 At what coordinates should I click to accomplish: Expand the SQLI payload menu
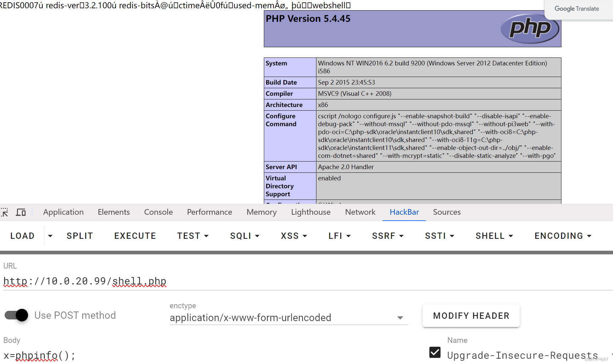point(245,236)
